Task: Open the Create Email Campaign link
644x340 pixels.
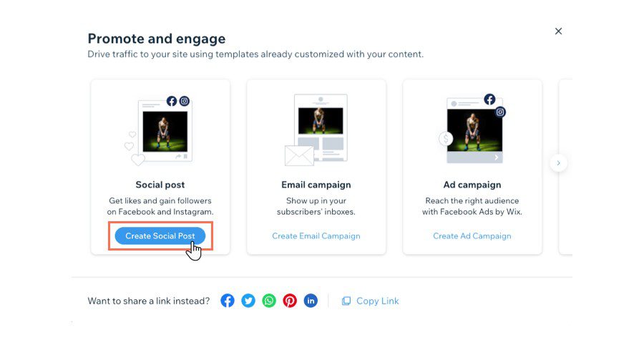Action: click(x=316, y=236)
